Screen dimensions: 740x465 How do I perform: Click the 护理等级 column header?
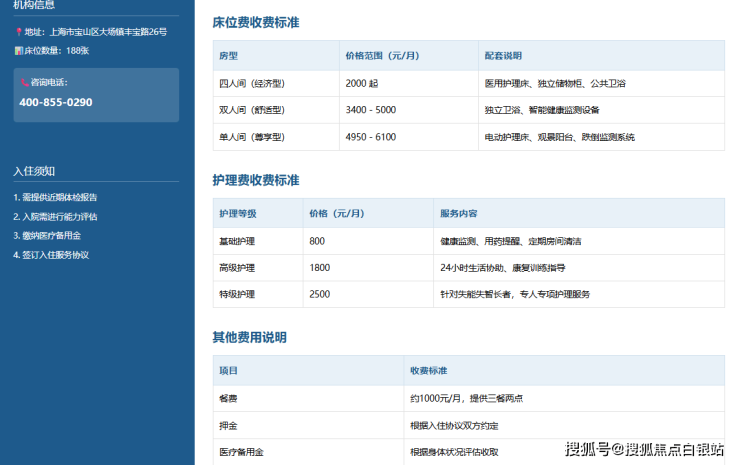click(x=258, y=213)
